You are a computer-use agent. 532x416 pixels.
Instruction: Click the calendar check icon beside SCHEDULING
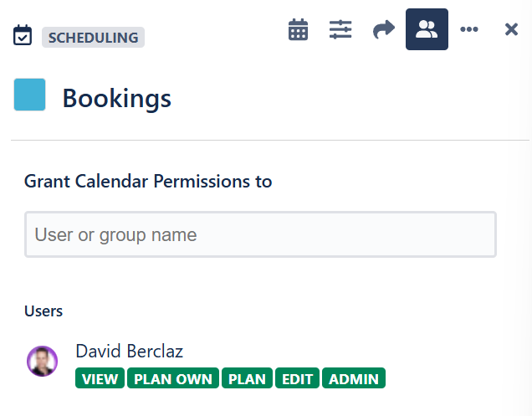click(23, 36)
